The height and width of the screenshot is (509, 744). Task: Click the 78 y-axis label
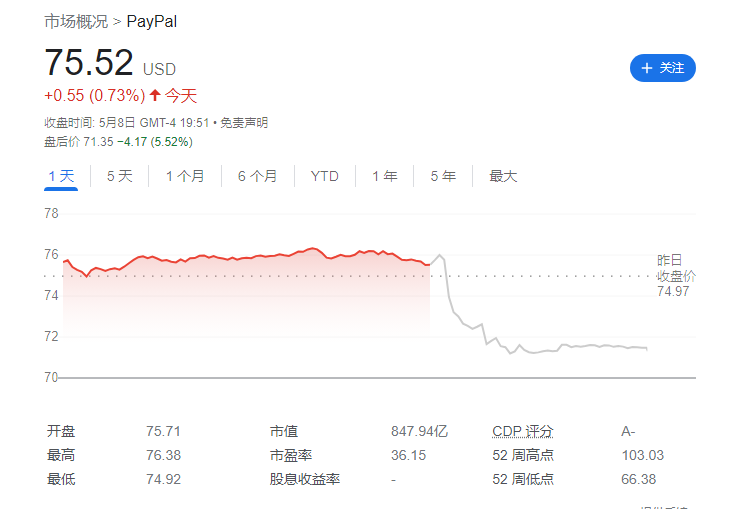(x=51, y=213)
